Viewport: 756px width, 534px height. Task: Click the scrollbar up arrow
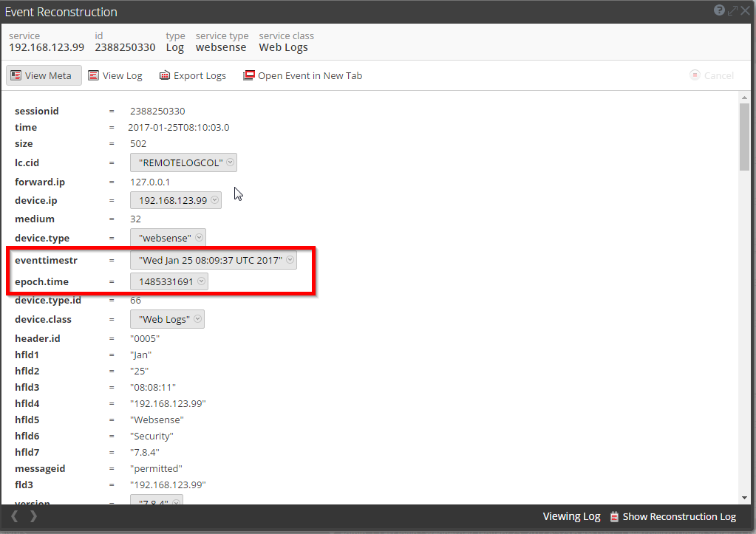point(744,97)
